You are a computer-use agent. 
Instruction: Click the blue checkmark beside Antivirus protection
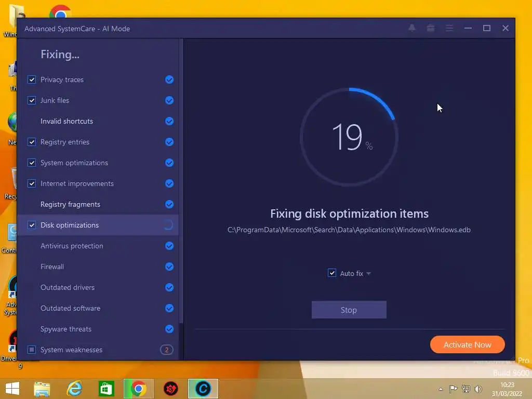pyautogui.click(x=169, y=246)
